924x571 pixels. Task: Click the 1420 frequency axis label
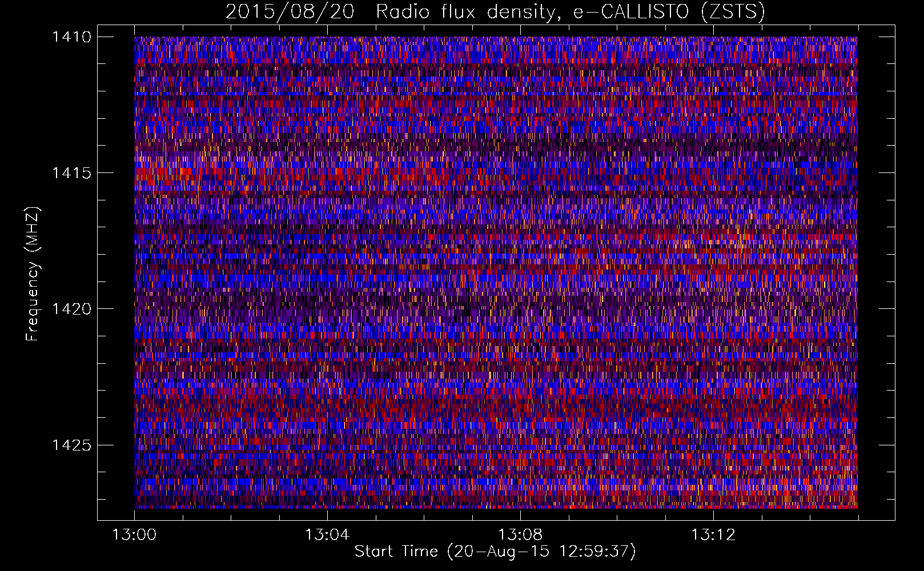[71, 309]
